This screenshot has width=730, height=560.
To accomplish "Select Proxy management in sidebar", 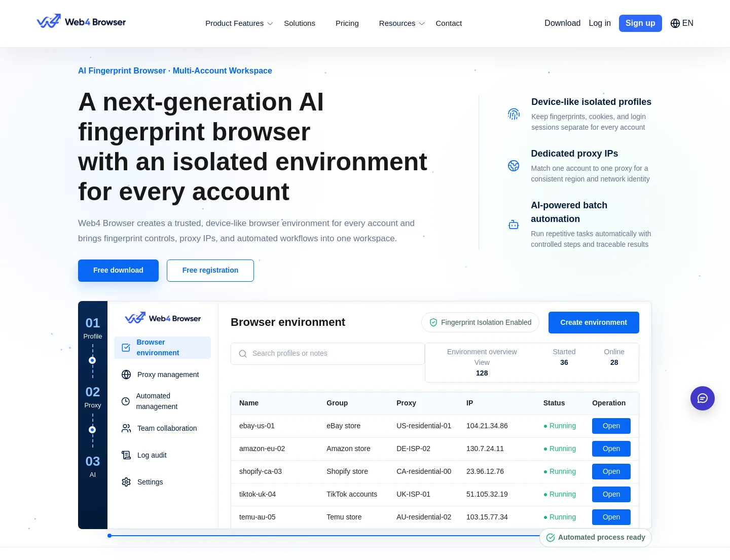I will pos(162,375).
